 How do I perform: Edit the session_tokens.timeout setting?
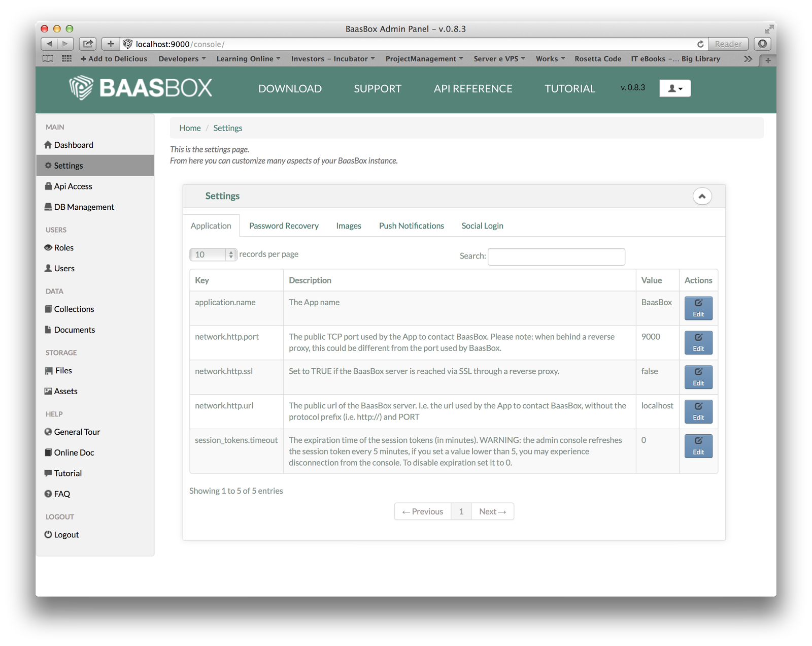pos(698,446)
